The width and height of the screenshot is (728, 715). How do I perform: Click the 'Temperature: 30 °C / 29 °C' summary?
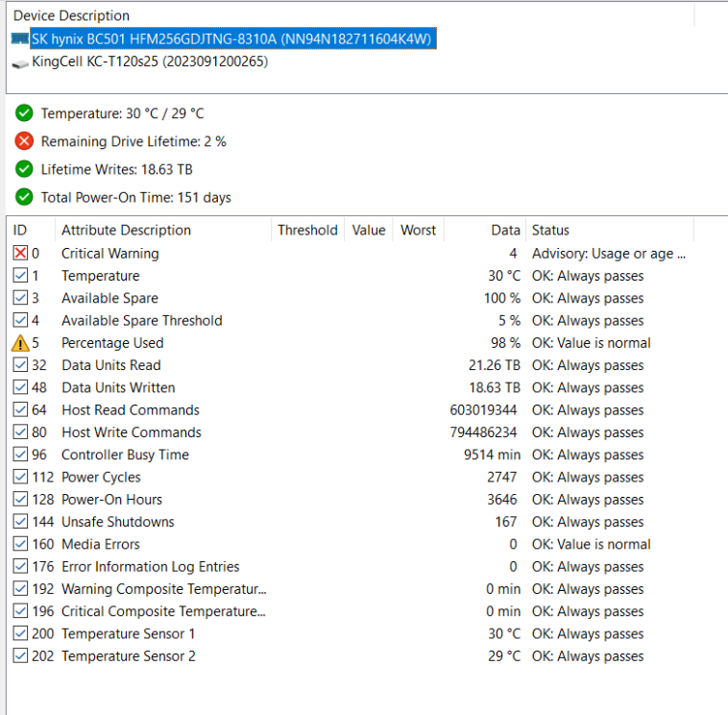[x=123, y=113]
